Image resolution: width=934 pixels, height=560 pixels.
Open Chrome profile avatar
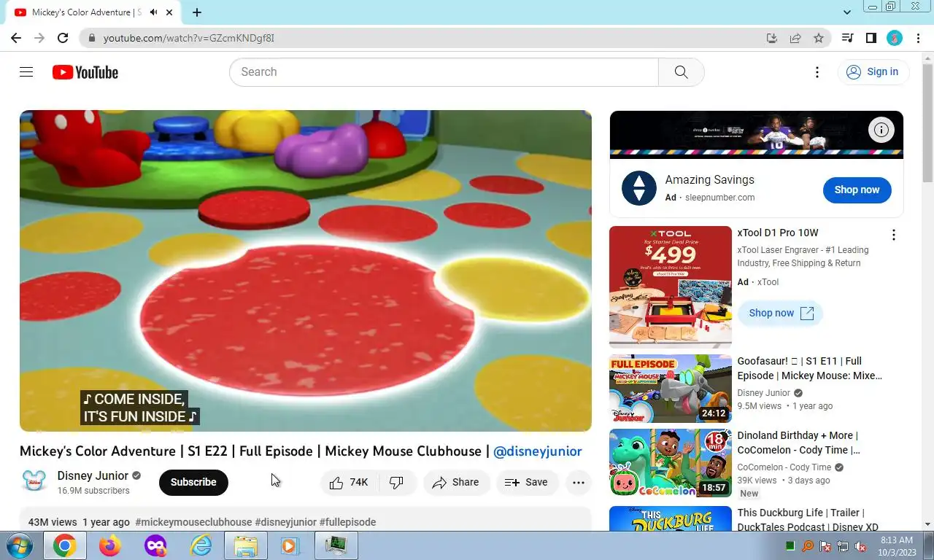coord(895,38)
